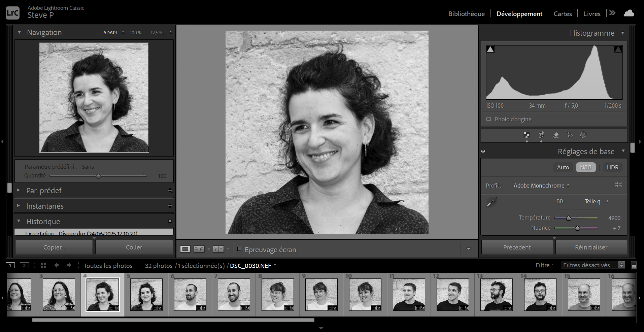Open the profile browser grid icon
644x332 pixels.
(618, 185)
